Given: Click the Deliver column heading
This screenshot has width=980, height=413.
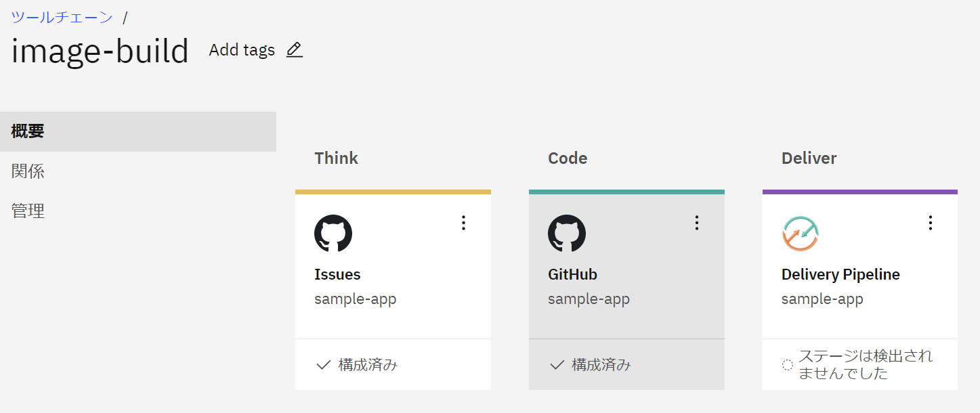Looking at the screenshot, I should click(x=809, y=158).
